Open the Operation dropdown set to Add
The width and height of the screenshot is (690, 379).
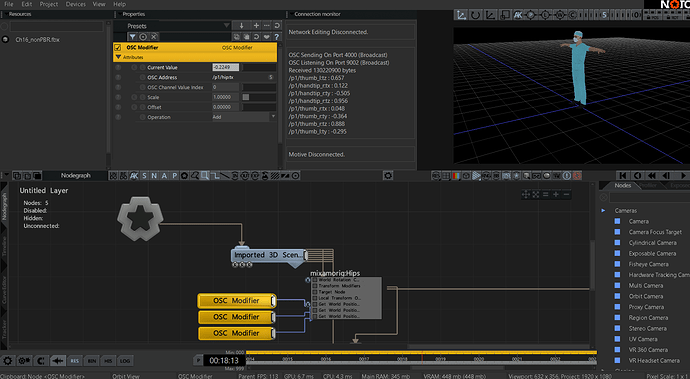244,117
